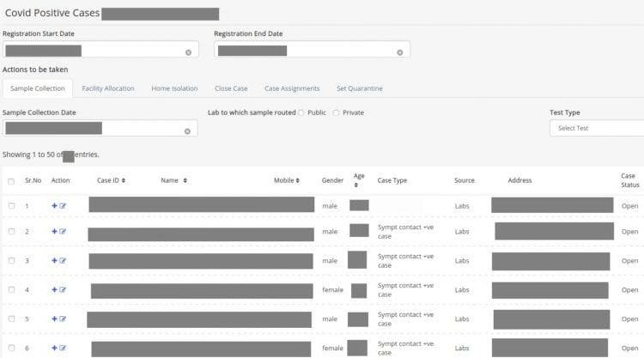The height and width of the screenshot is (358, 644).
Task: Click the edit icon in row 1
Action: pos(63,206)
